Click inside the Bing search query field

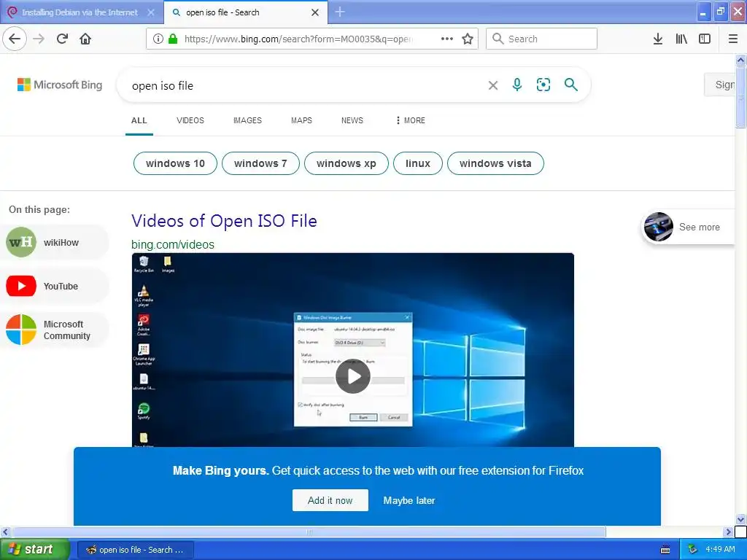(x=305, y=86)
